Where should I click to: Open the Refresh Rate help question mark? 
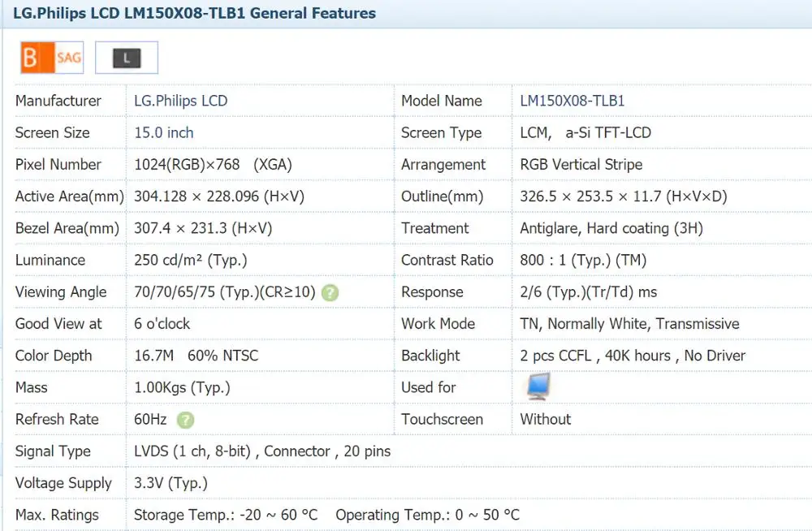pyautogui.click(x=186, y=420)
